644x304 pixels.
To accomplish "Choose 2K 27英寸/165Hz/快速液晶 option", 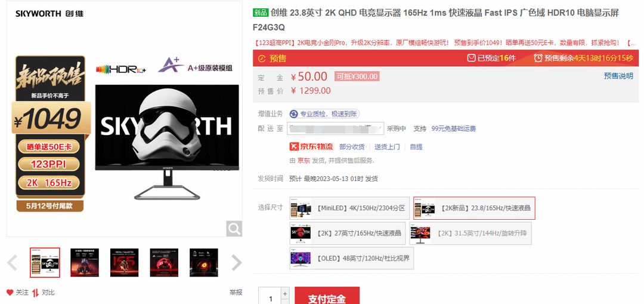I will (348, 234).
